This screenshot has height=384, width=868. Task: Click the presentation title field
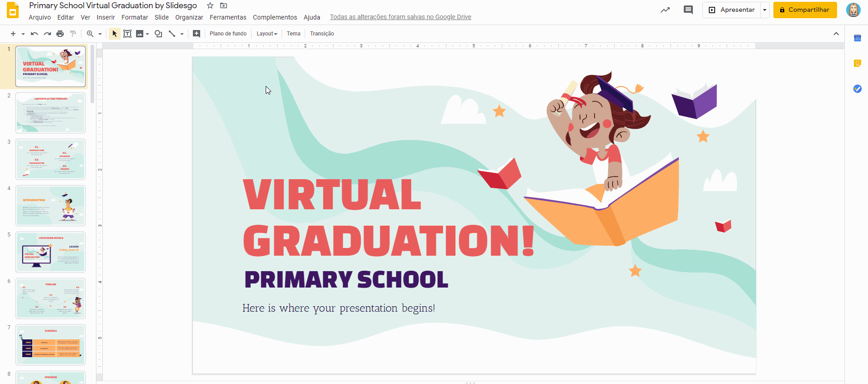[x=113, y=5]
